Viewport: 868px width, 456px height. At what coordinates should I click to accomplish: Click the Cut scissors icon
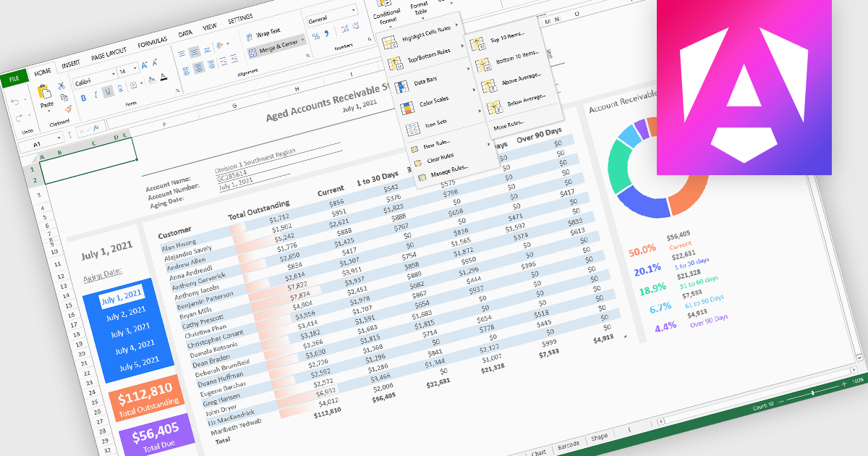(61, 86)
